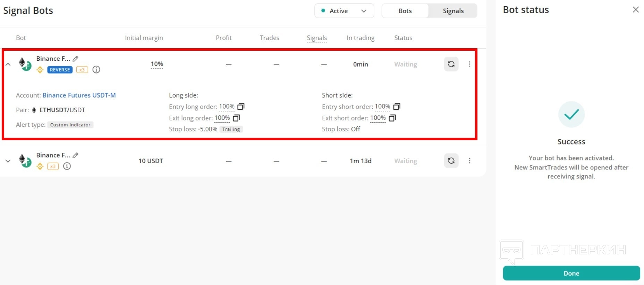Click the Exit long order 100% value
The width and height of the screenshot is (644, 285).
[222, 118]
